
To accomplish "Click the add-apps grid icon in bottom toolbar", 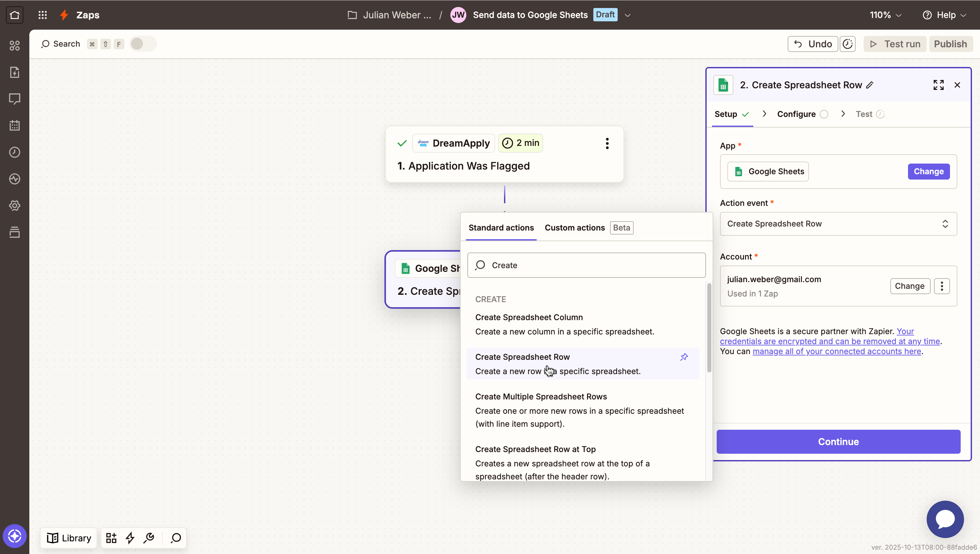I will pyautogui.click(x=111, y=538).
